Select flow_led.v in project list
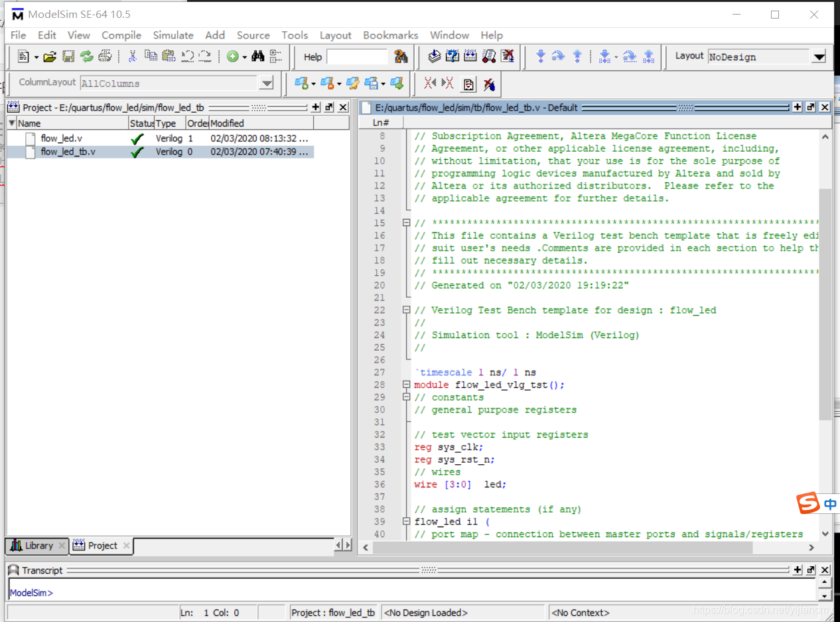840x622 pixels. point(160,139)
